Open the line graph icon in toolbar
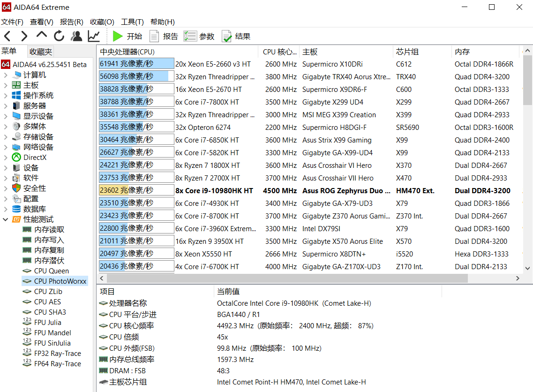The height and width of the screenshot is (392, 533). coord(94,36)
